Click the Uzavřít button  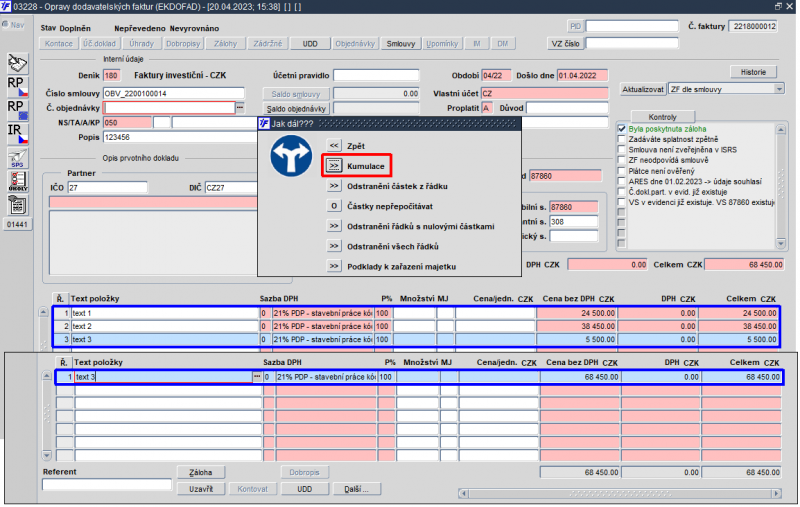(201, 489)
